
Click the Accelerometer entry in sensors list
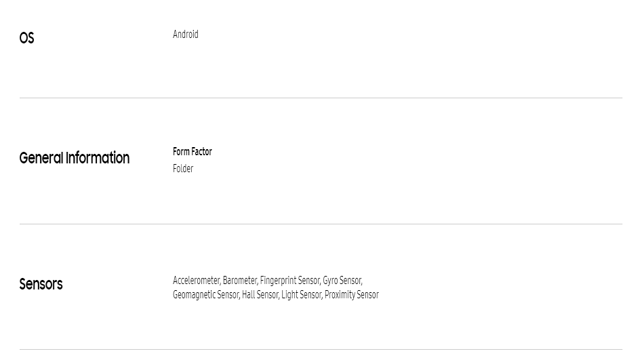[197, 280]
